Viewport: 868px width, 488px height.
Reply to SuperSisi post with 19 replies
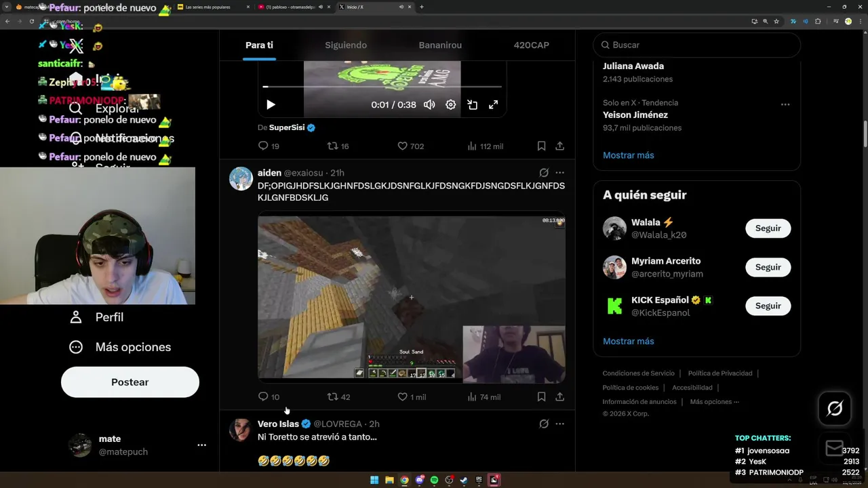(269, 146)
